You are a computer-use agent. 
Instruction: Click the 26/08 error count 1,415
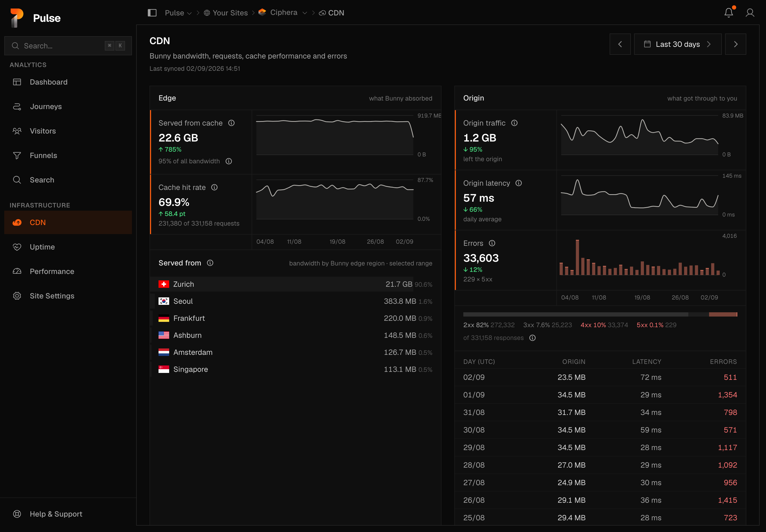[x=727, y=500]
